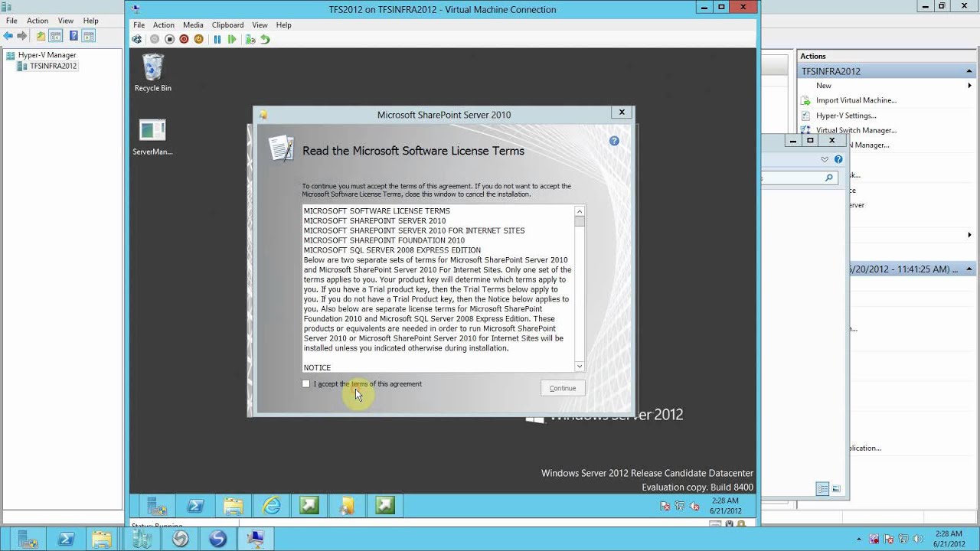Image resolution: width=980 pixels, height=551 pixels.
Task: Revert the VM using the green arrow
Action: coord(265,39)
